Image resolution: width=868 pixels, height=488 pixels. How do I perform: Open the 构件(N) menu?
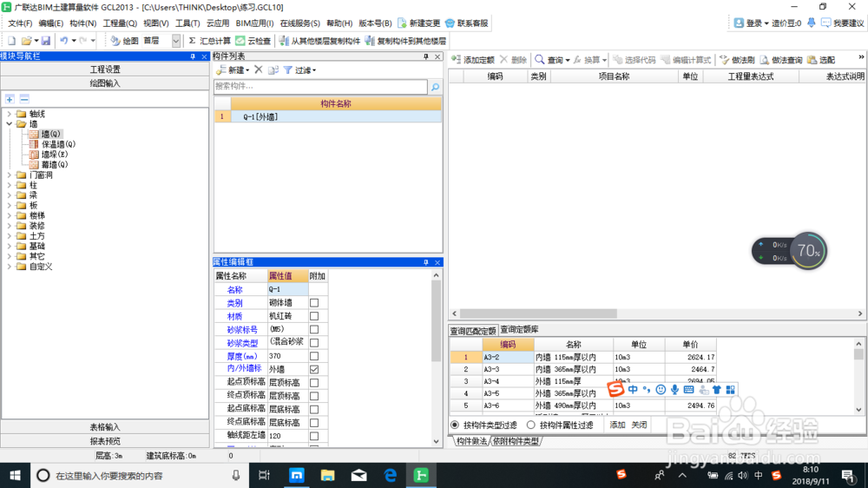(x=83, y=23)
